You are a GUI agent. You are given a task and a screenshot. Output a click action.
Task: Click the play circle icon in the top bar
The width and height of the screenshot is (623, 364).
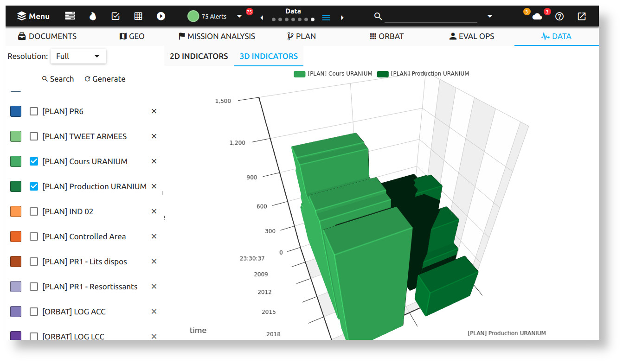point(161,16)
